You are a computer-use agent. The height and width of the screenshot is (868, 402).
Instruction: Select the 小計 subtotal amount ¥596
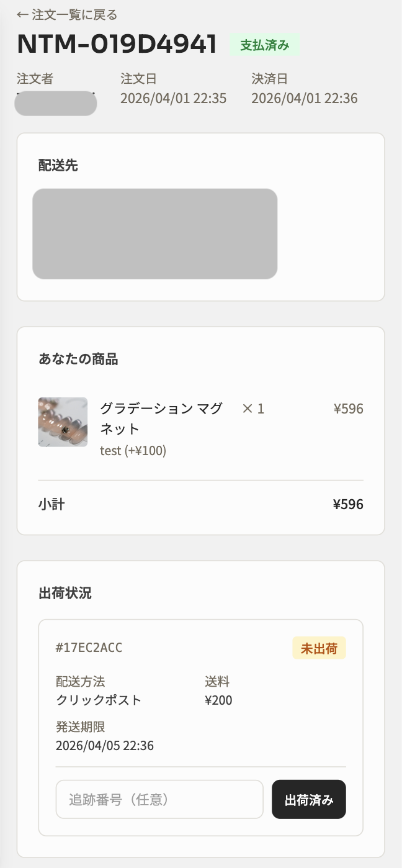348,504
